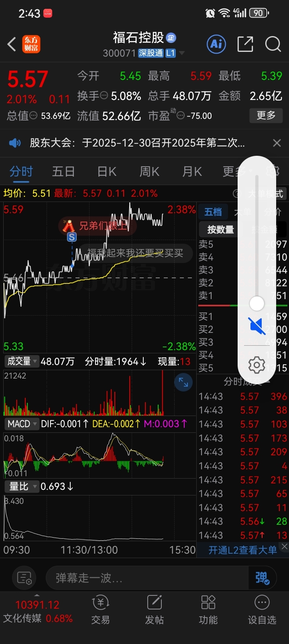Open the Ai assistant icon
This screenshot has height=644, width=289.
pos(216,44)
